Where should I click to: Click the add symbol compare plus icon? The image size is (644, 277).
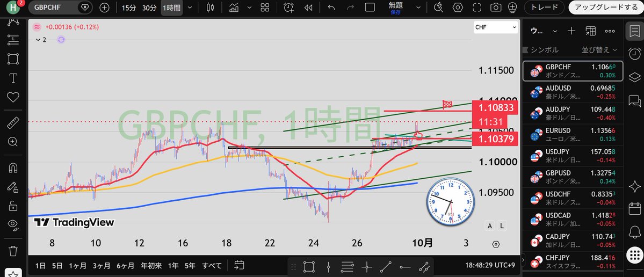(104, 8)
